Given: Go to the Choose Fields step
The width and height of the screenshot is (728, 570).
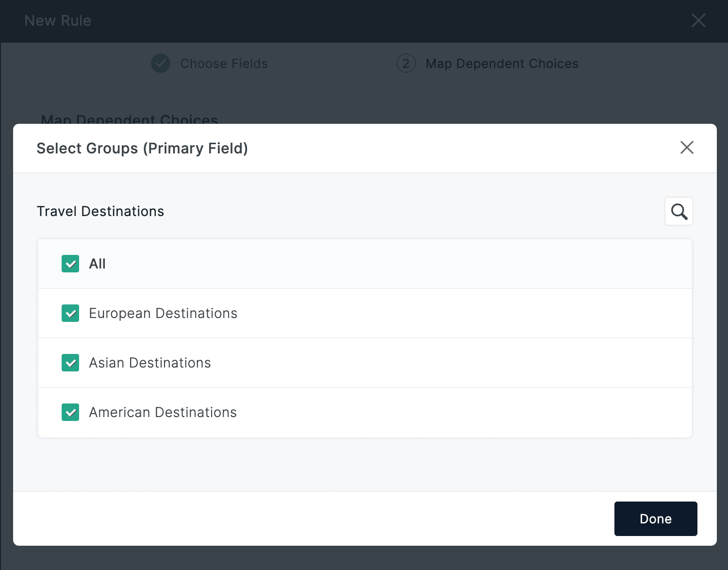Looking at the screenshot, I should (224, 64).
